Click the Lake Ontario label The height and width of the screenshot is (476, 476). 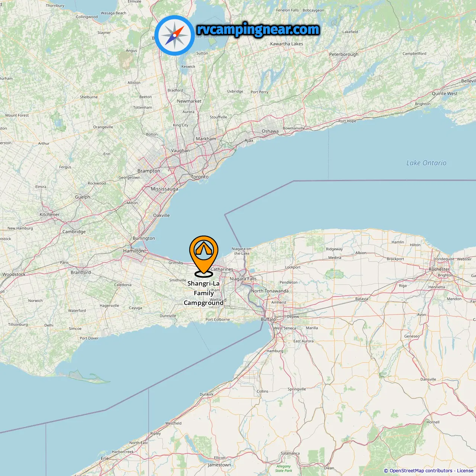(x=426, y=163)
